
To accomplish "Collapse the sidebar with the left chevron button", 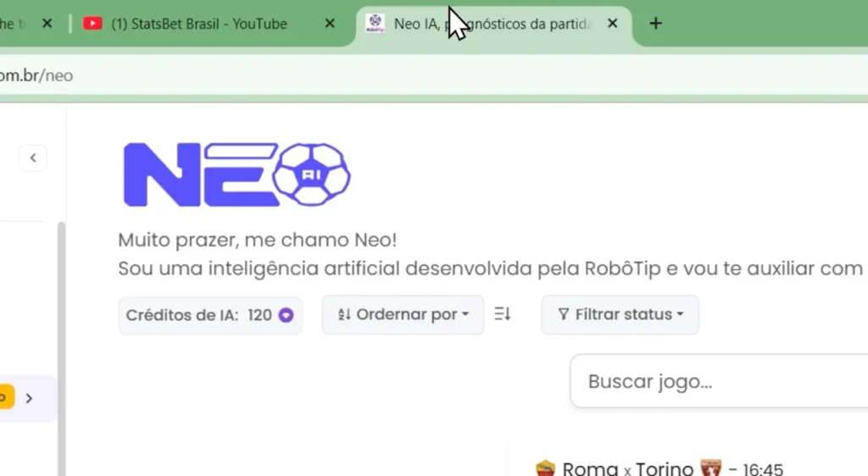I will point(33,158).
